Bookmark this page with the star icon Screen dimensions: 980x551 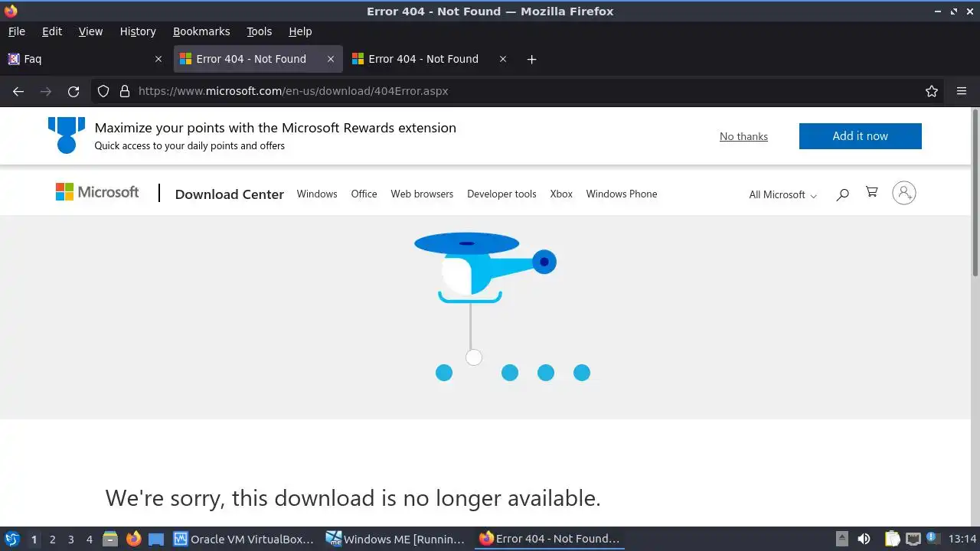coord(932,91)
